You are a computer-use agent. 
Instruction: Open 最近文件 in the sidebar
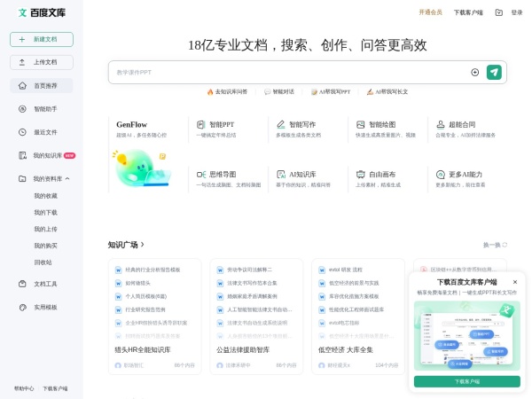[x=42, y=132]
